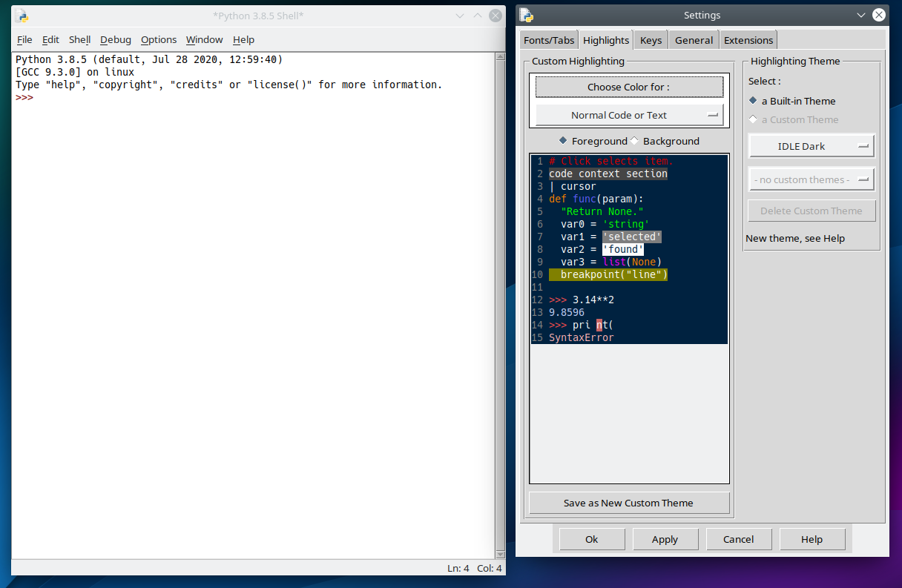Viewport: 902px width, 588px height.
Task: Open the Normal Code or Text dropdown
Action: (629, 115)
